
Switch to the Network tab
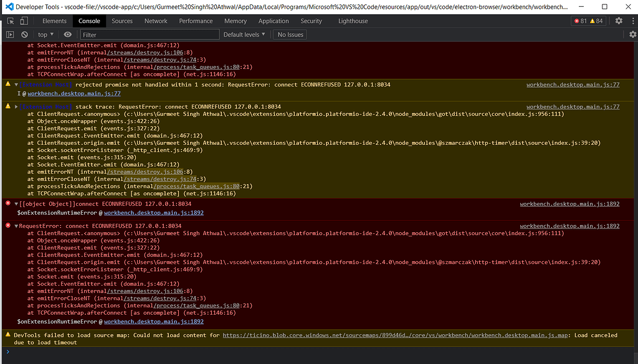tap(156, 21)
